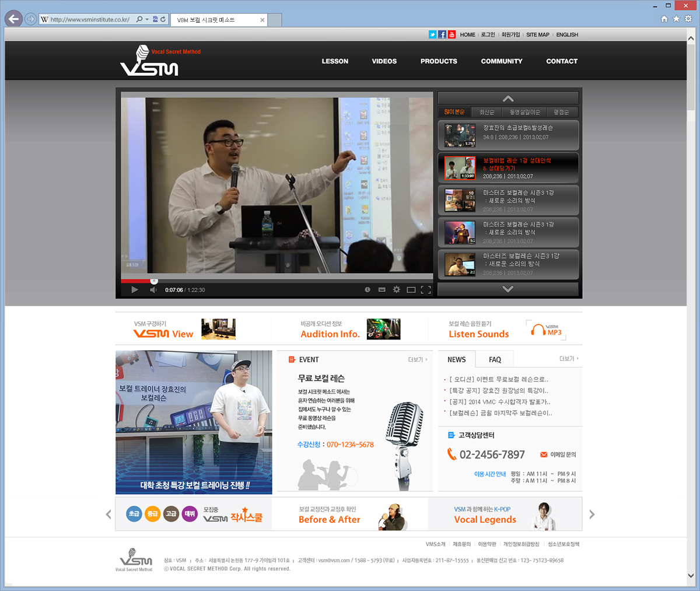
Task: Enter fullscreen mode on the video
Action: 426,290
